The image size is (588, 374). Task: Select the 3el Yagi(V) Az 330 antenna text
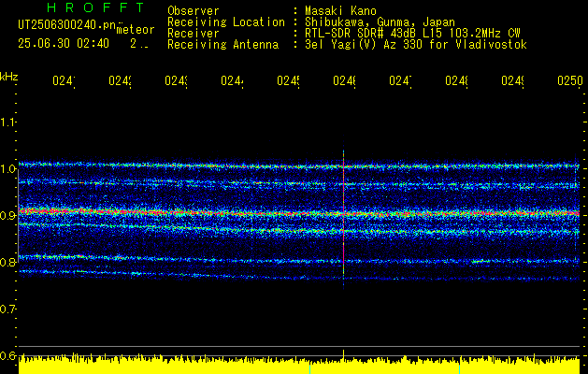(416, 45)
